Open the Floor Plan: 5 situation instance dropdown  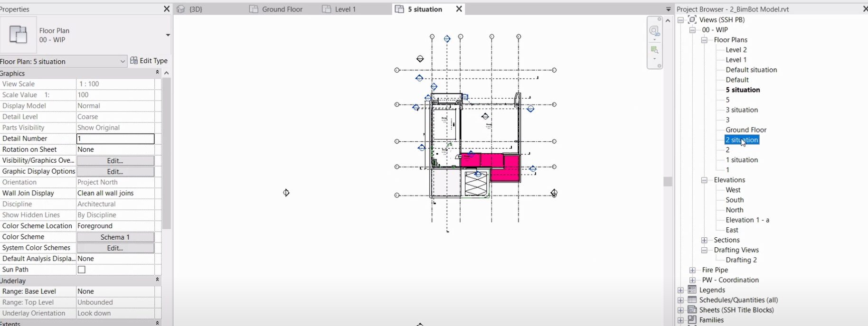63,61
